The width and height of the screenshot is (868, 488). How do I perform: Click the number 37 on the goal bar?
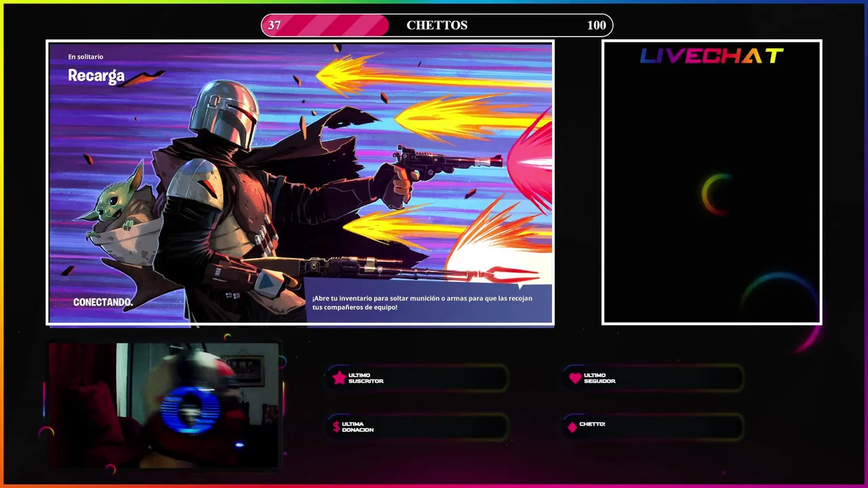(274, 25)
